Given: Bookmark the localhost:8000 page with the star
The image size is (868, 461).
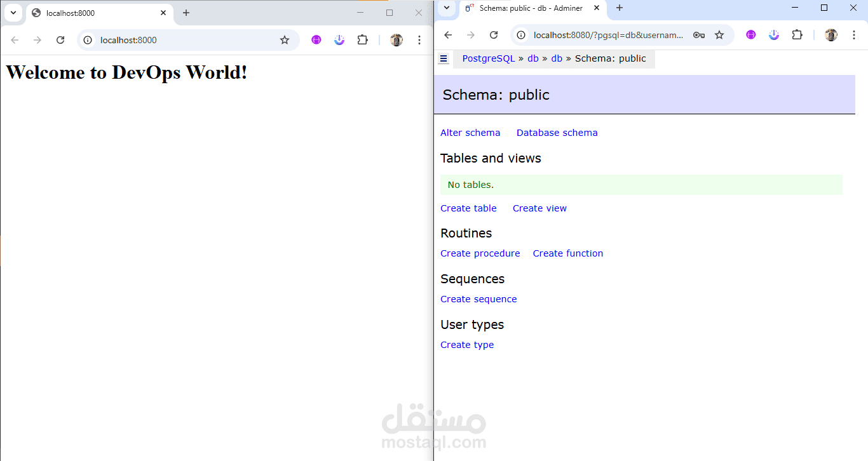Looking at the screenshot, I should (285, 40).
